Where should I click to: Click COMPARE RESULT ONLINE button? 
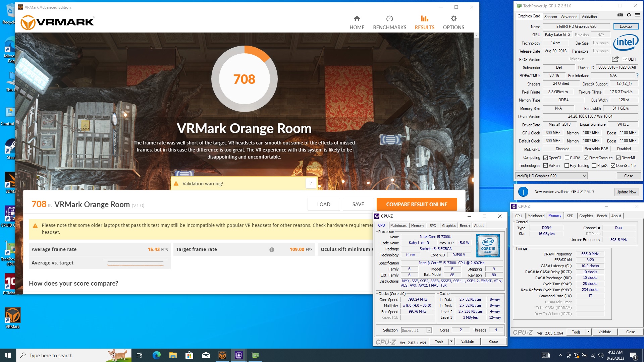417,204
